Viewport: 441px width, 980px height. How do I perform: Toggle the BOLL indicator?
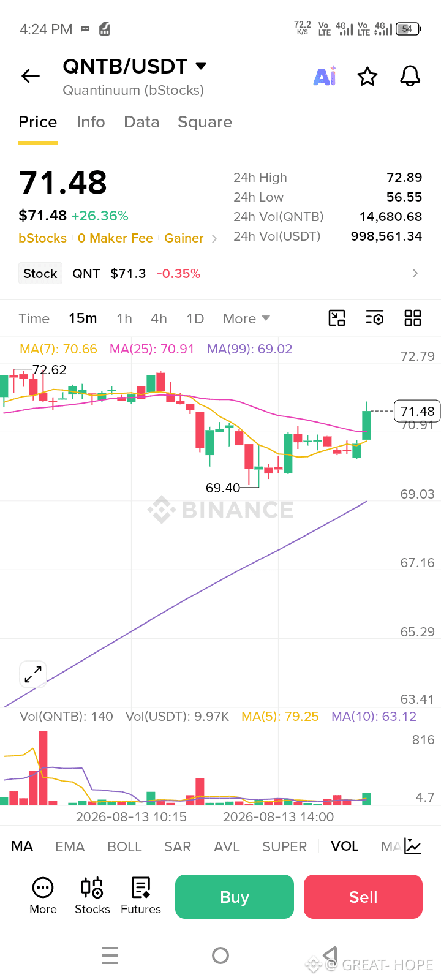coord(124,846)
